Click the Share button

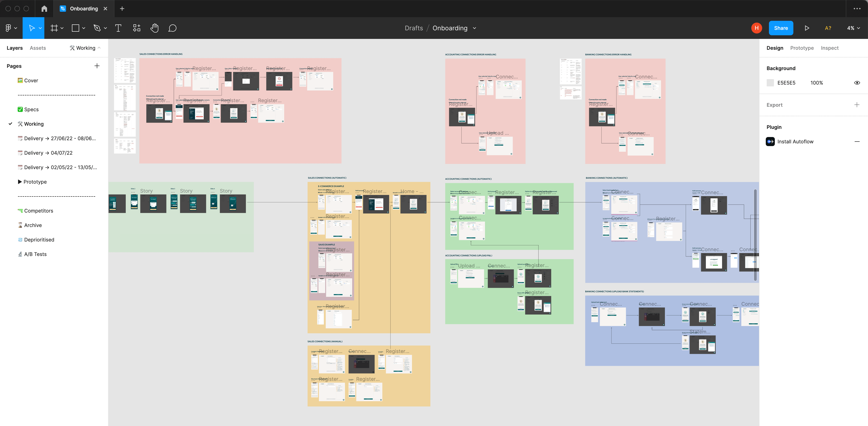(x=781, y=28)
